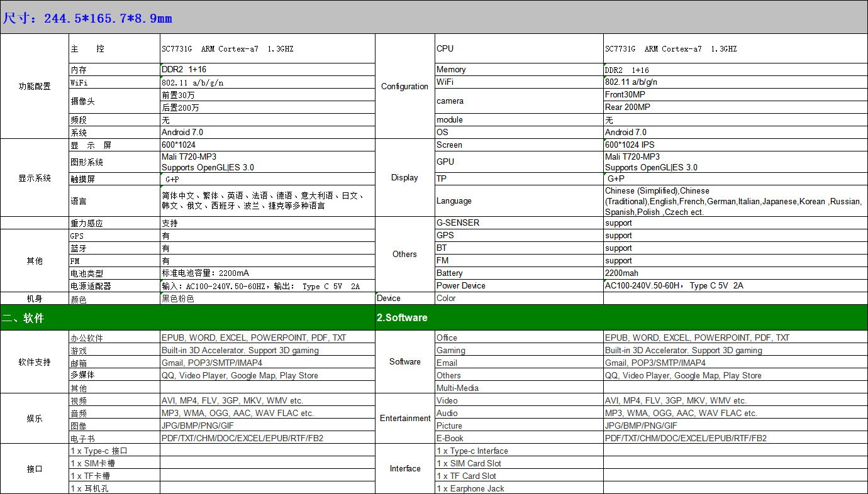Click the 标准电池容量：2200mA cell
Image resolution: width=868 pixels, height=494 pixels.
267,273
